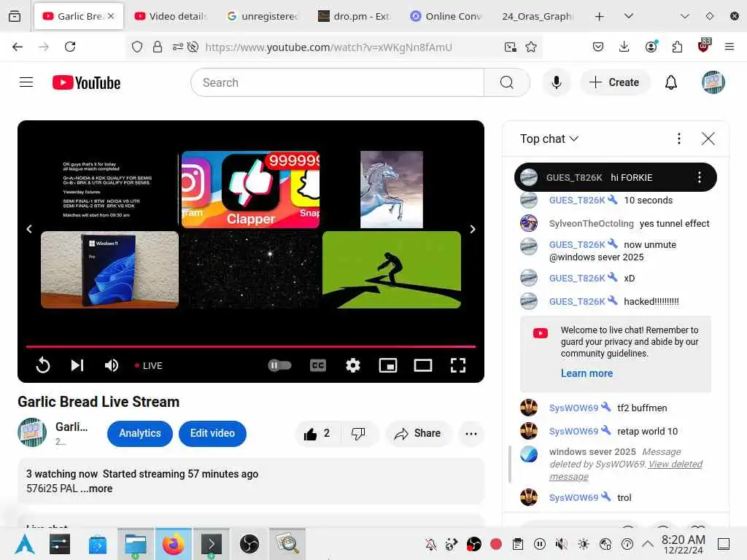The width and height of the screenshot is (747, 560).
Task: Jump to the LIVE position indicator
Action: coord(149,366)
